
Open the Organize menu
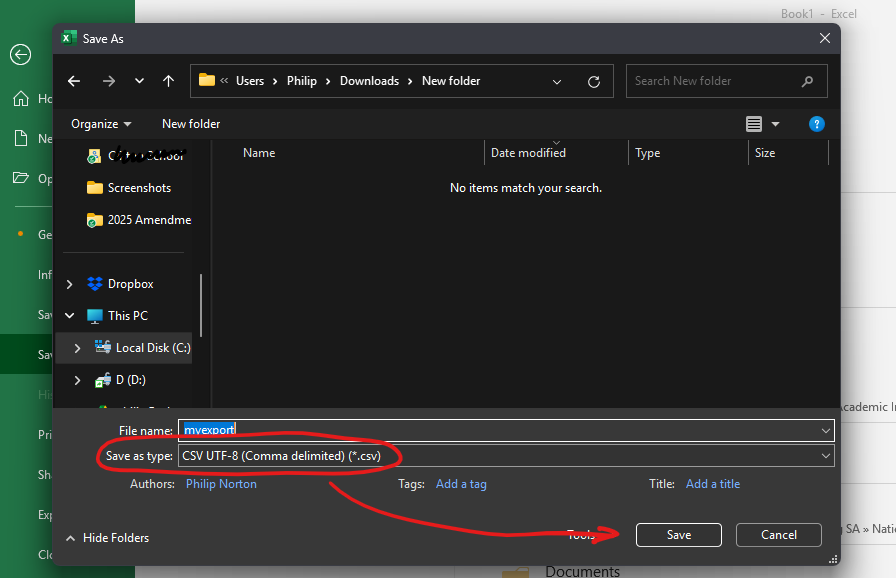[101, 124]
